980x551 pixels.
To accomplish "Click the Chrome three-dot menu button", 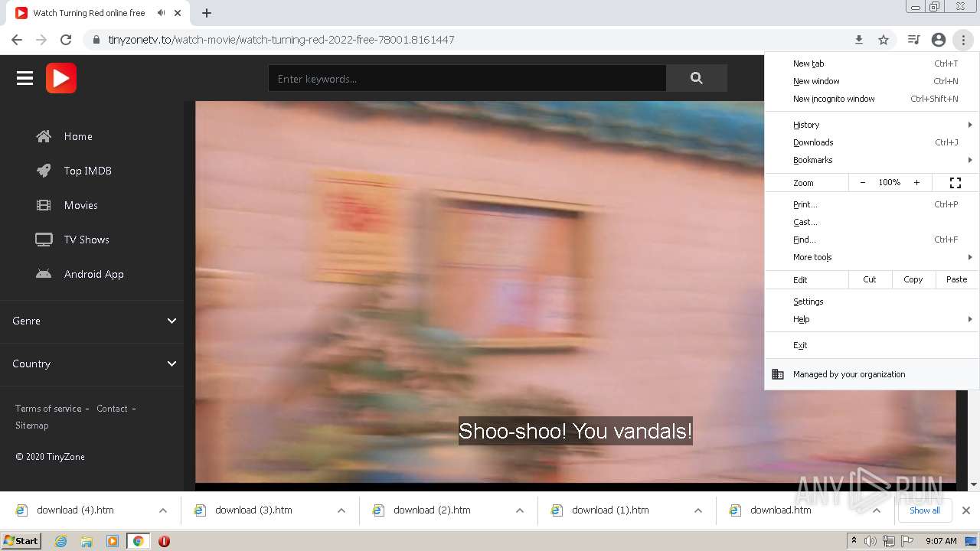I will (963, 40).
